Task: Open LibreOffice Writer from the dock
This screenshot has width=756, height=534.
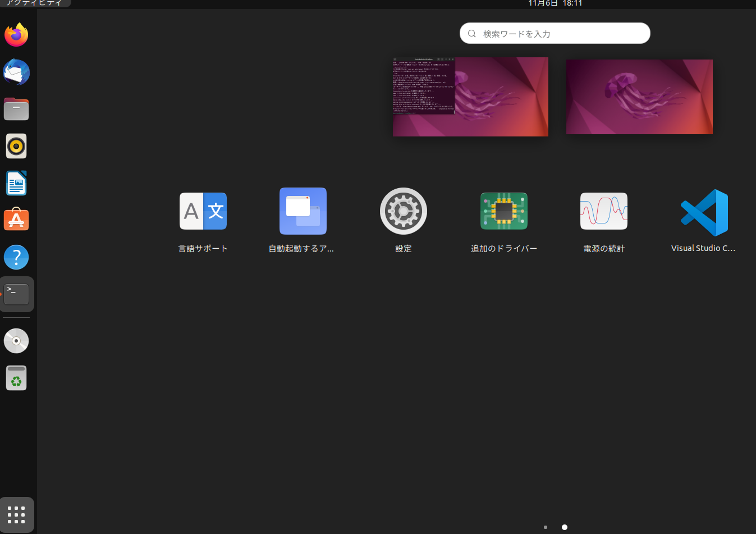Action: 16,183
